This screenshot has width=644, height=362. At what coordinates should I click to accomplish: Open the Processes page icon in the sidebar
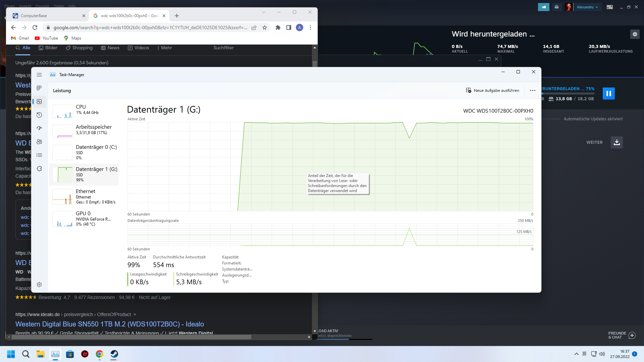(39, 88)
